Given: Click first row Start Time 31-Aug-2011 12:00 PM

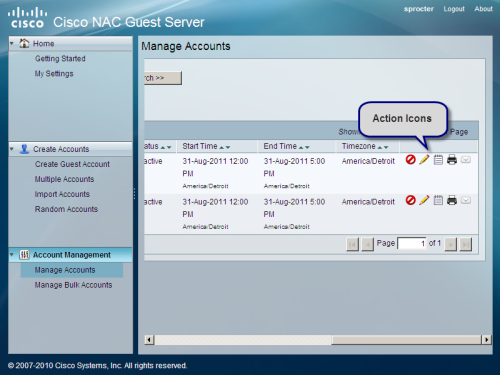Looking at the screenshot, I should 215,167.
